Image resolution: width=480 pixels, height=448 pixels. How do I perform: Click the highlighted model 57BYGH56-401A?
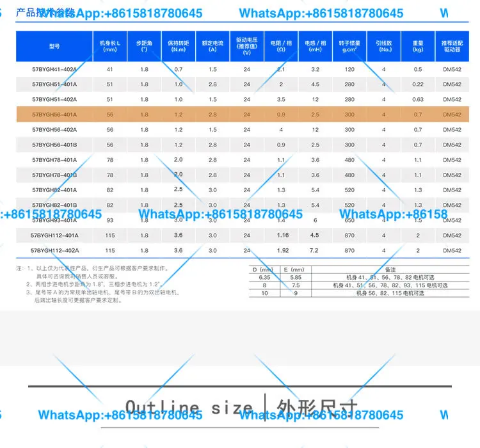54,115
